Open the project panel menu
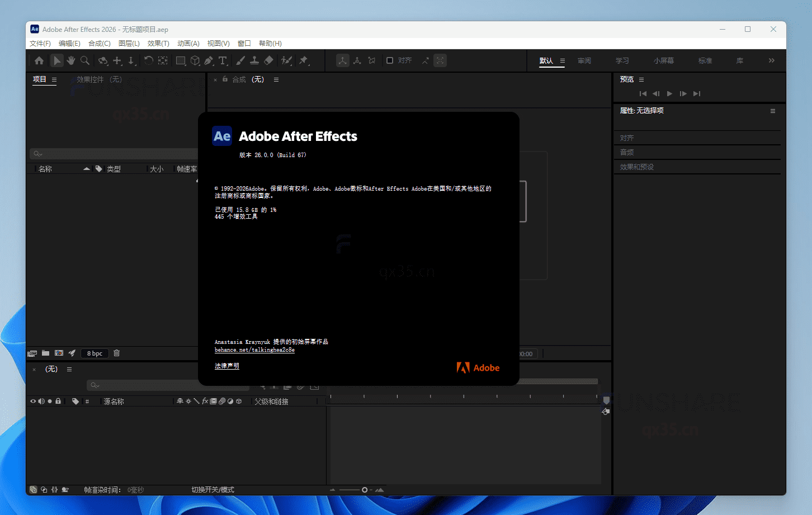 pyautogui.click(x=55, y=79)
